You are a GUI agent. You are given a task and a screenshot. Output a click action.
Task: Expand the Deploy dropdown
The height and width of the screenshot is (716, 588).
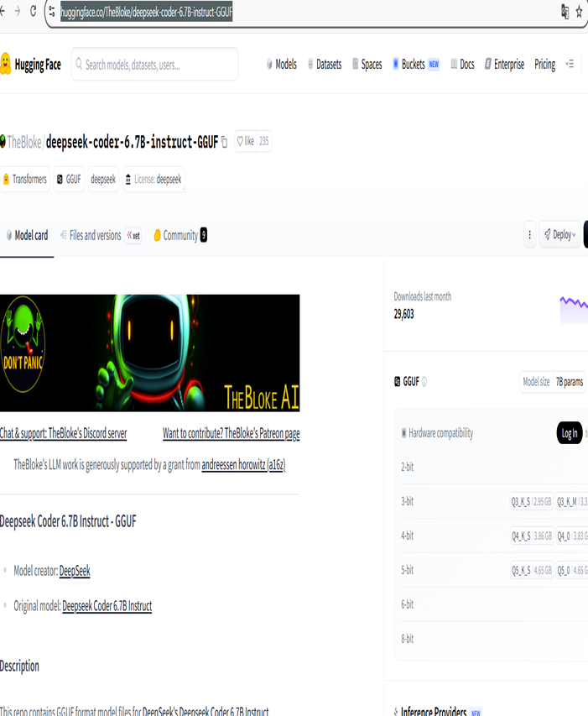560,235
